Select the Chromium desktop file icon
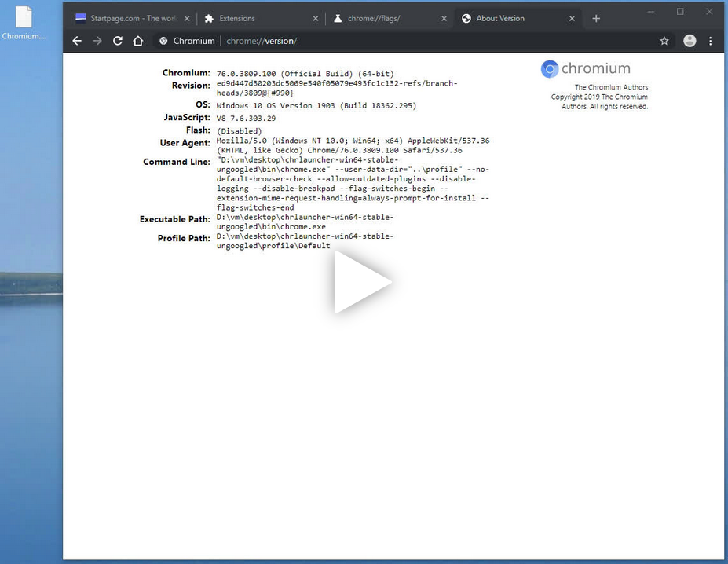Screen dimensions: 728x564 pos(24,23)
